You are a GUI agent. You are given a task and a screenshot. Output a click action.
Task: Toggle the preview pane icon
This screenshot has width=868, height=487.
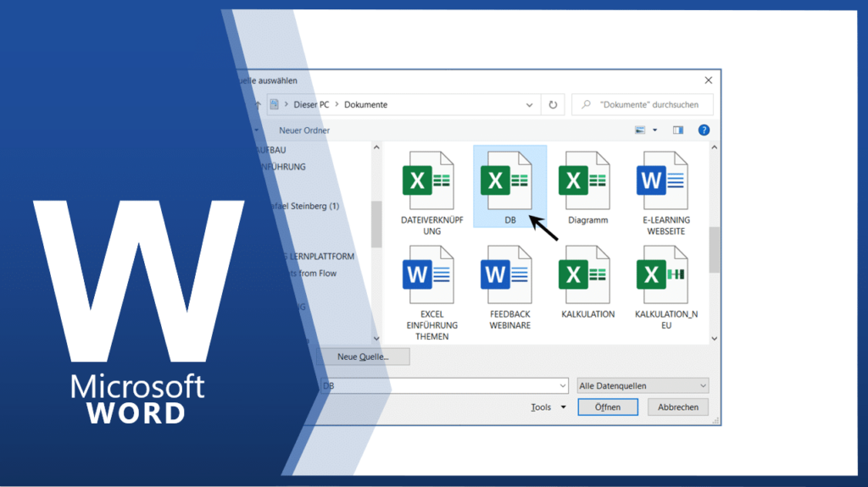677,130
